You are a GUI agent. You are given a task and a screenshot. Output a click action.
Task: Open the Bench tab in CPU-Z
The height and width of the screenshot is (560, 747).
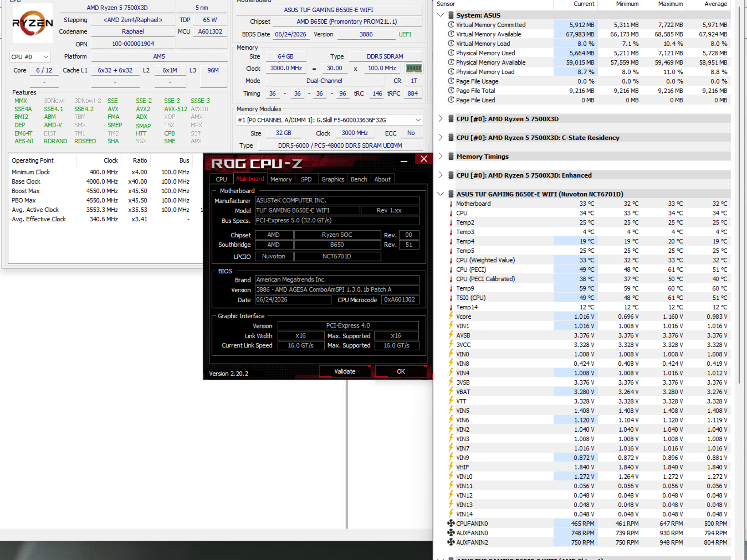pos(359,179)
